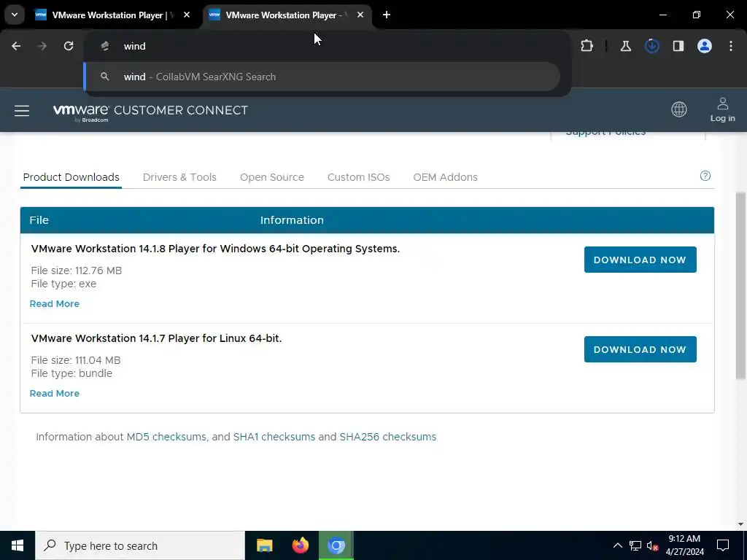Select the Product Downloads tab
The image size is (747, 560).
[x=71, y=177]
